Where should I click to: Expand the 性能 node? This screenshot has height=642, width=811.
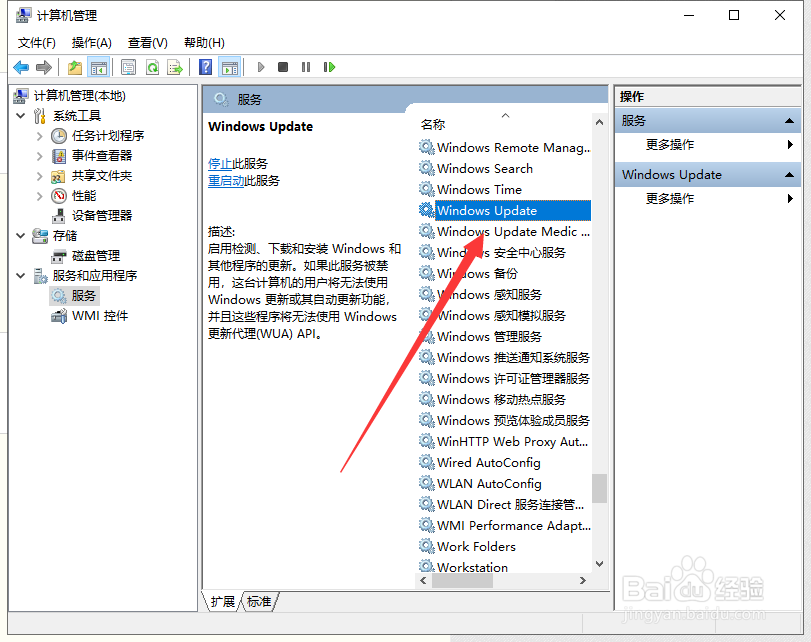(x=40, y=196)
